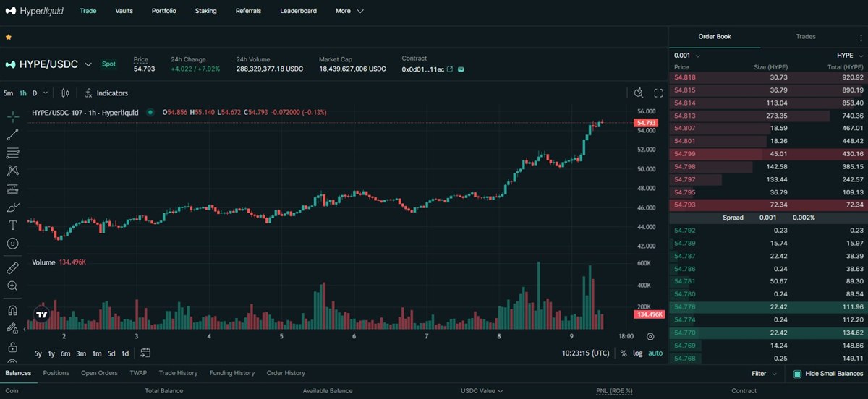Viewport: 868px width, 399px height.
Task: Toggle percent scale on chart
Action: (624, 353)
